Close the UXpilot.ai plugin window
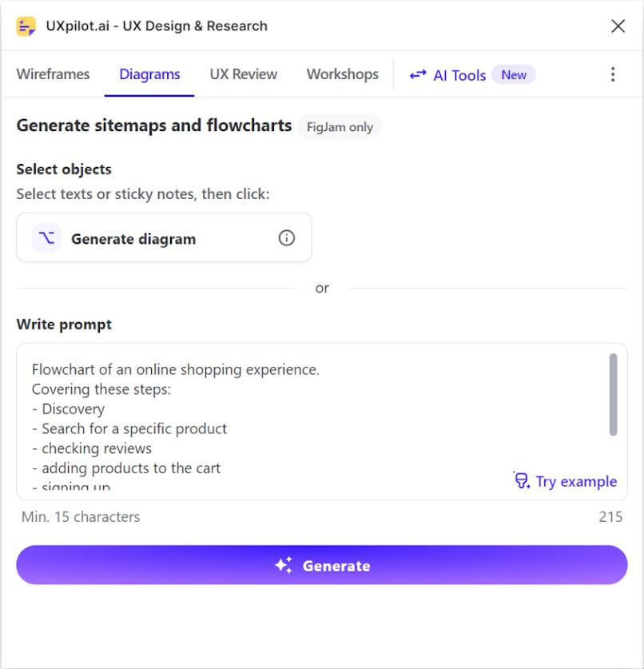The image size is (644, 669). [x=618, y=26]
